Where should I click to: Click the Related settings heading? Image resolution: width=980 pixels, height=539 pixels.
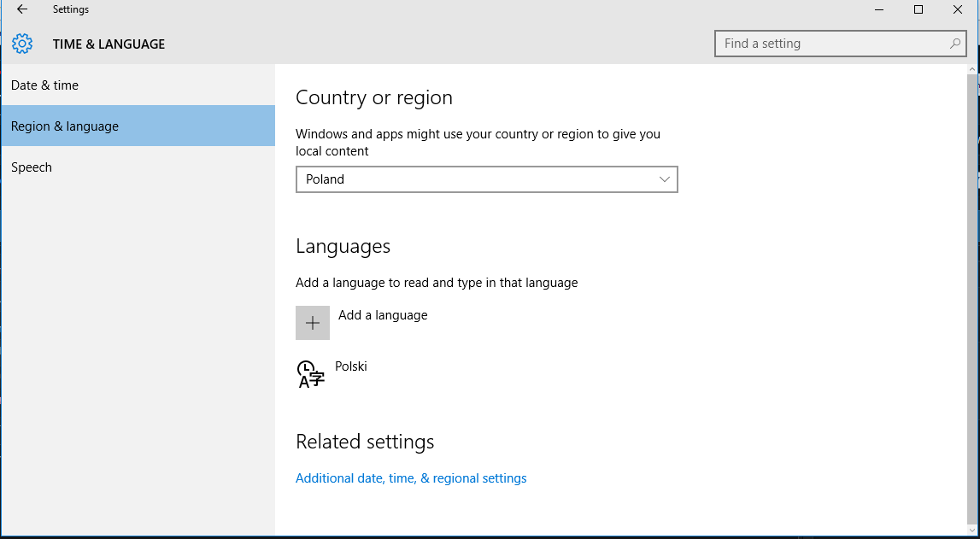(365, 442)
